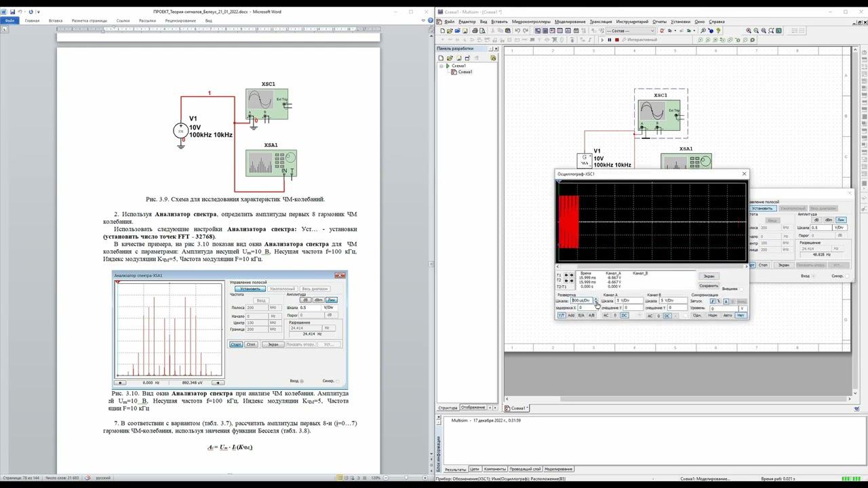The image size is (868, 488).
Task: Select XSA1 spectrum analyzer on schematic
Action: (686, 161)
